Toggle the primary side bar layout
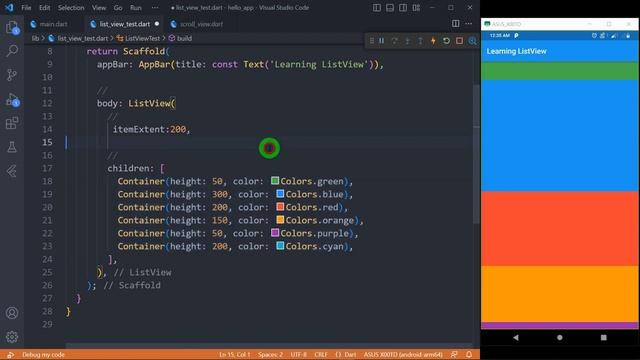Image resolution: width=640 pixels, height=360 pixels. coord(377,8)
